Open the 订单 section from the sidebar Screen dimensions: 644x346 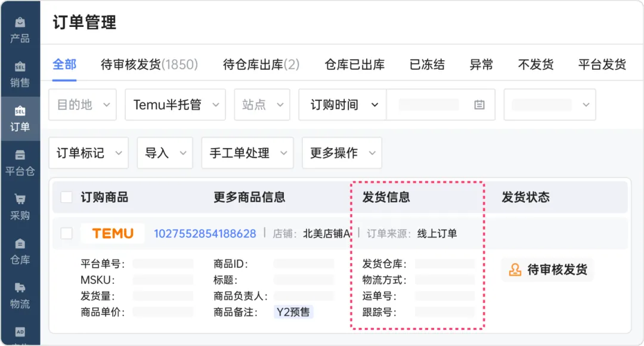tap(20, 118)
